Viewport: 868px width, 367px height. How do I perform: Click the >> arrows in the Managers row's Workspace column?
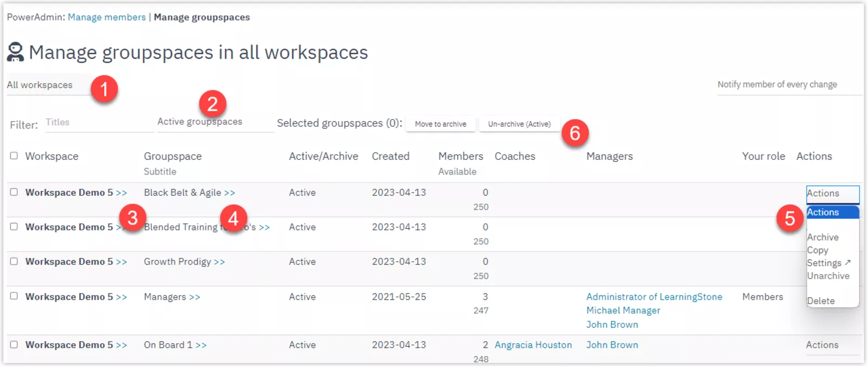(121, 297)
